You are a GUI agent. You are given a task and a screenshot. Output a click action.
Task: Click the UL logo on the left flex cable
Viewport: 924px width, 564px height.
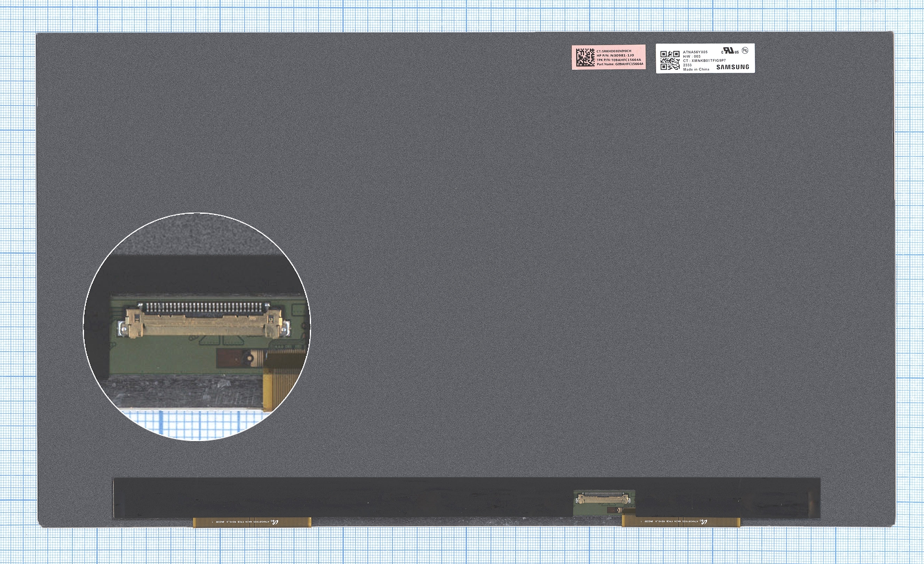[276, 522]
